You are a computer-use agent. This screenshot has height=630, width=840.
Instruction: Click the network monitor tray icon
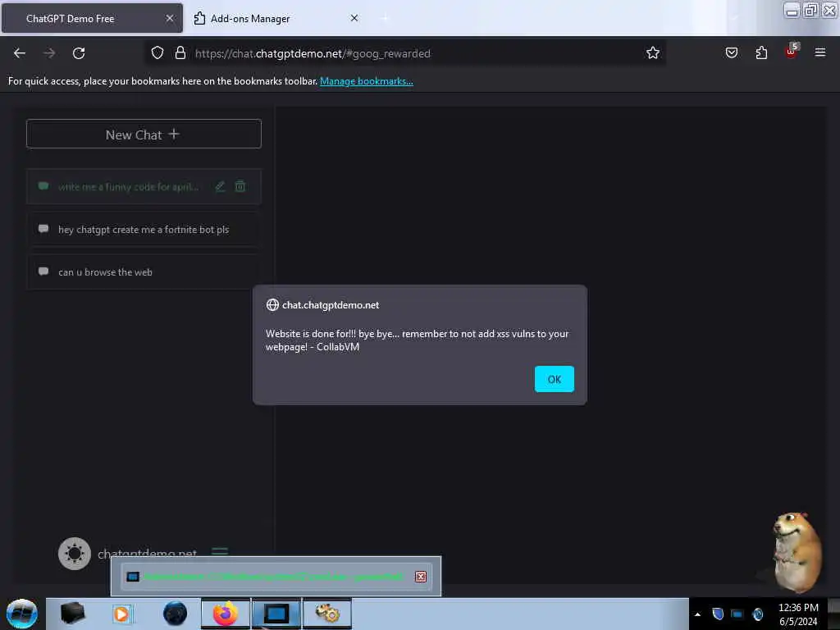coord(737,614)
